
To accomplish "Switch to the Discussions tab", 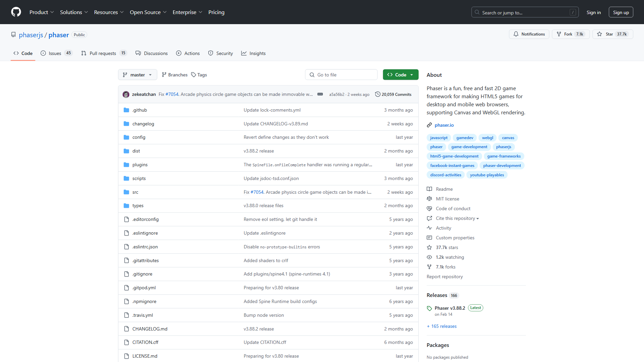I will coord(152,53).
